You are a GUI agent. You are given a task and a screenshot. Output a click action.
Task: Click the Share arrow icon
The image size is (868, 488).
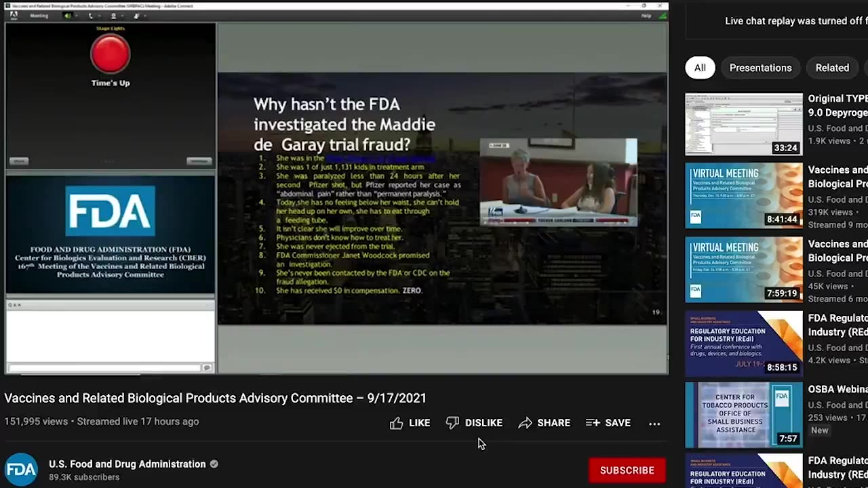tap(525, 423)
